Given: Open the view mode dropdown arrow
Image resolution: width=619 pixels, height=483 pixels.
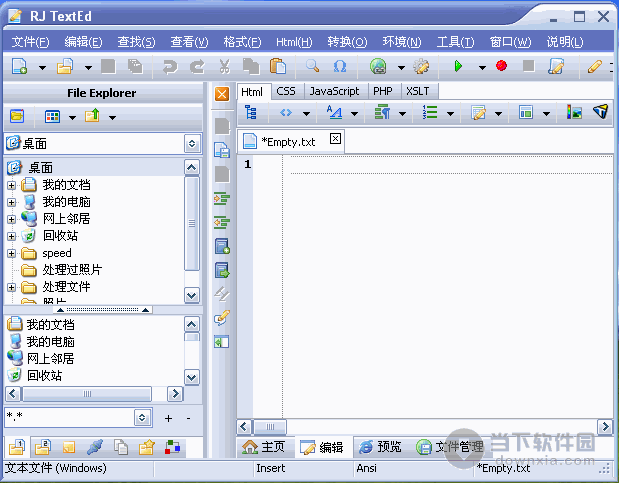Looking at the screenshot, I should point(72,117).
